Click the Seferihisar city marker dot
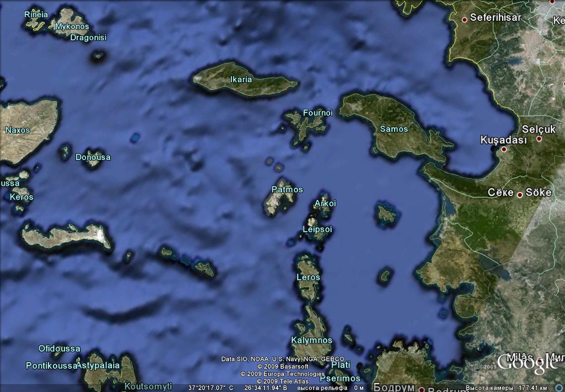 pyautogui.click(x=464, y=20)
